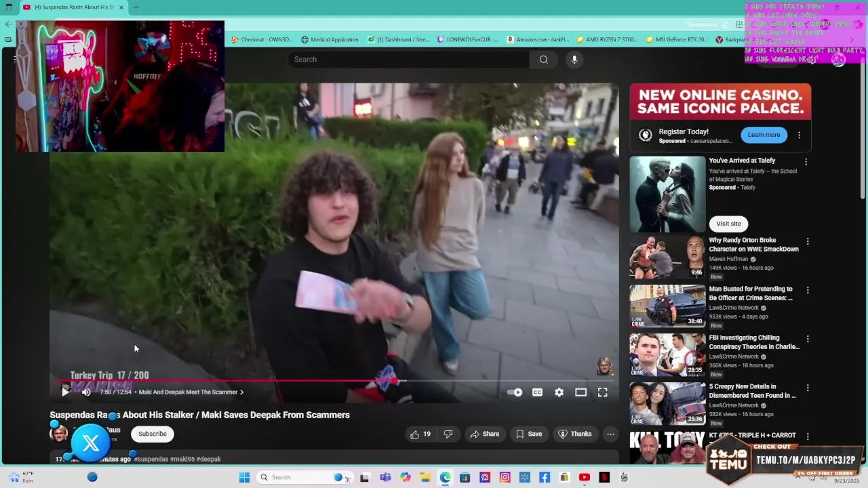The height and width of the screenshot is (488, 868).
Task: Click the Windows taskbar search box
Action: (x=304, y=477)
